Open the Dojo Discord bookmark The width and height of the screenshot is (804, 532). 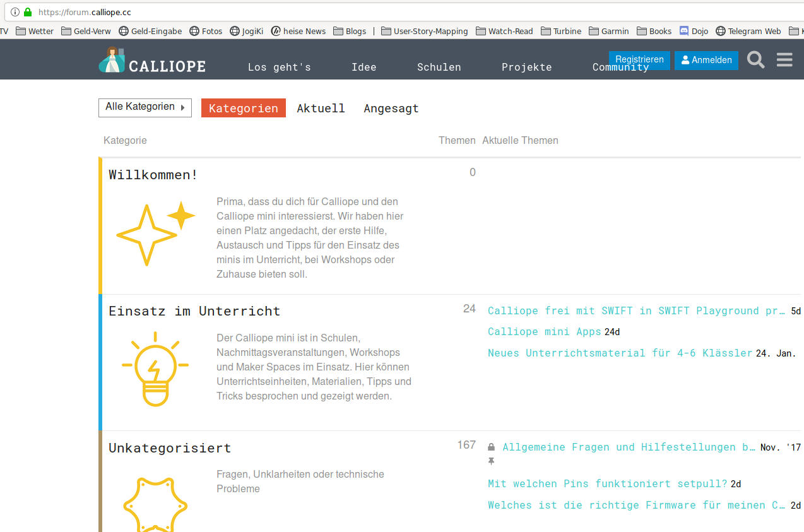click(694, 31)
